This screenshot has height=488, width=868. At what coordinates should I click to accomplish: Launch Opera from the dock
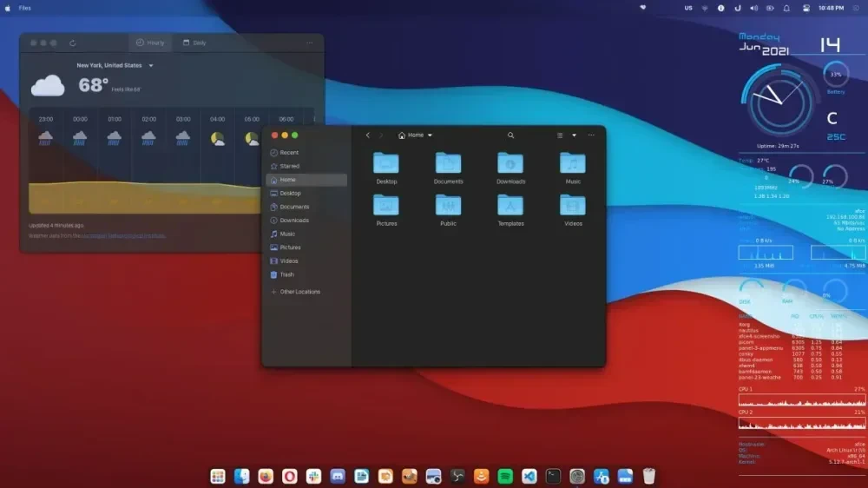click(x=290, y=477)
